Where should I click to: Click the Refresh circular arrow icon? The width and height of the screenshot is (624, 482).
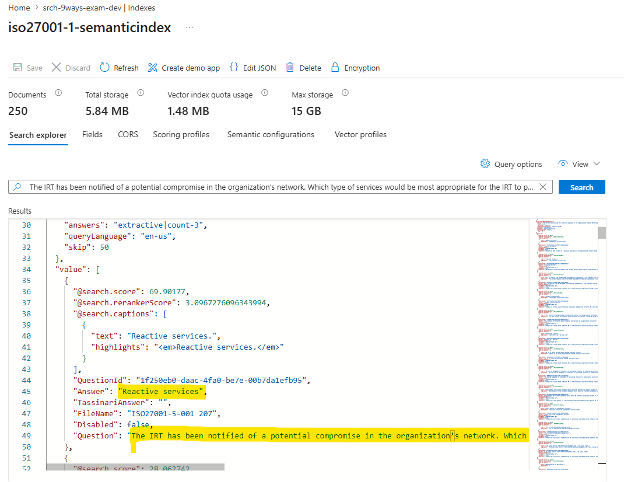click(x=104, y=67)
